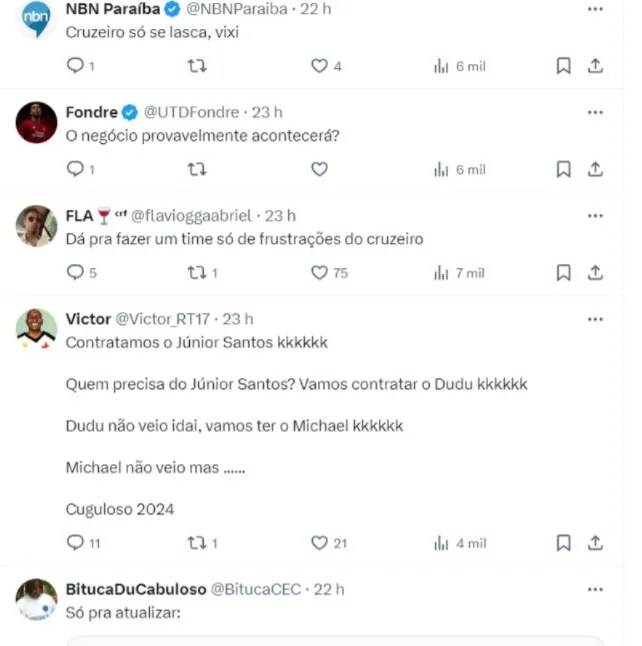
Task: Open more options for Victor's tweet
Action: click(595, 319)
